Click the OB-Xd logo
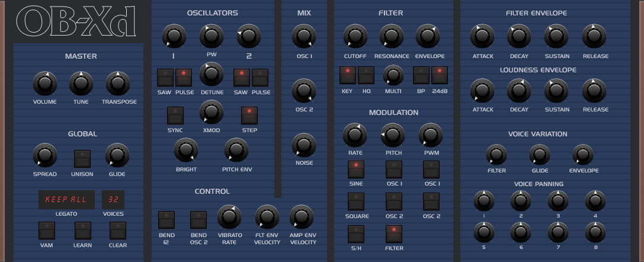The width and height of the screenshot is (644, 262). 76,21
